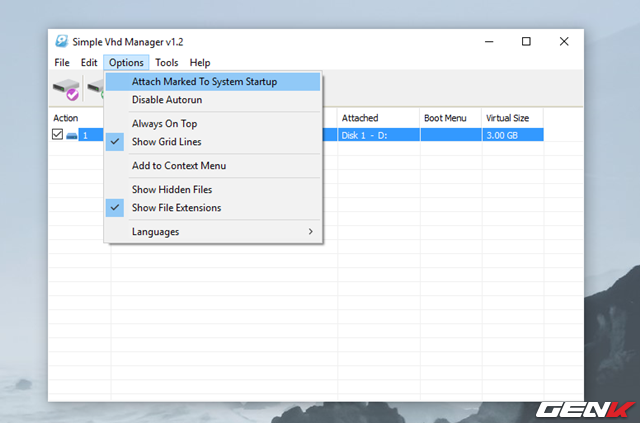Toggle Show File Extensions option
The image size is (640, 423).
[212, 207]
